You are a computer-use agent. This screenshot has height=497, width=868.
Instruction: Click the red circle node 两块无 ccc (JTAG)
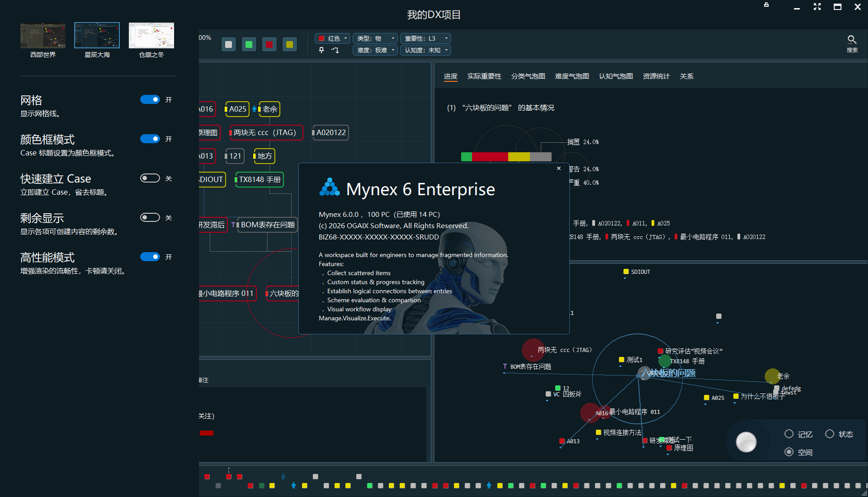point(533,350)
